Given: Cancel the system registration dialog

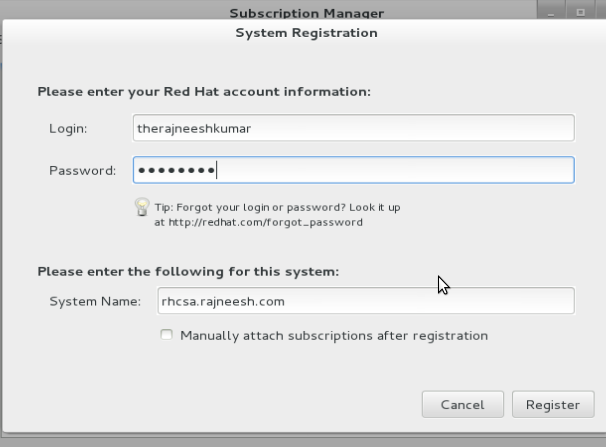Looking at the screenshot, I should pos(463,404).
